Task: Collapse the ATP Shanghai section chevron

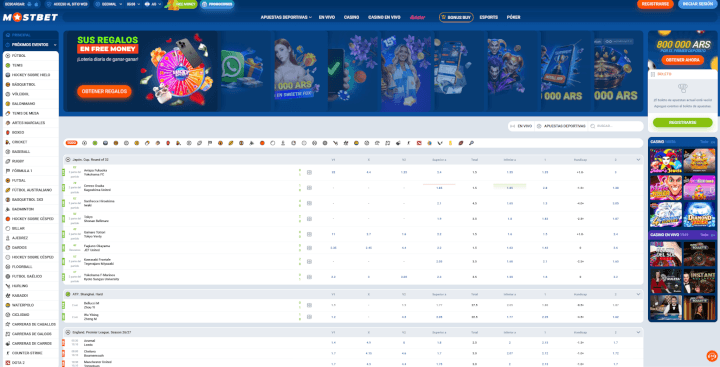Action: (638, 294)
